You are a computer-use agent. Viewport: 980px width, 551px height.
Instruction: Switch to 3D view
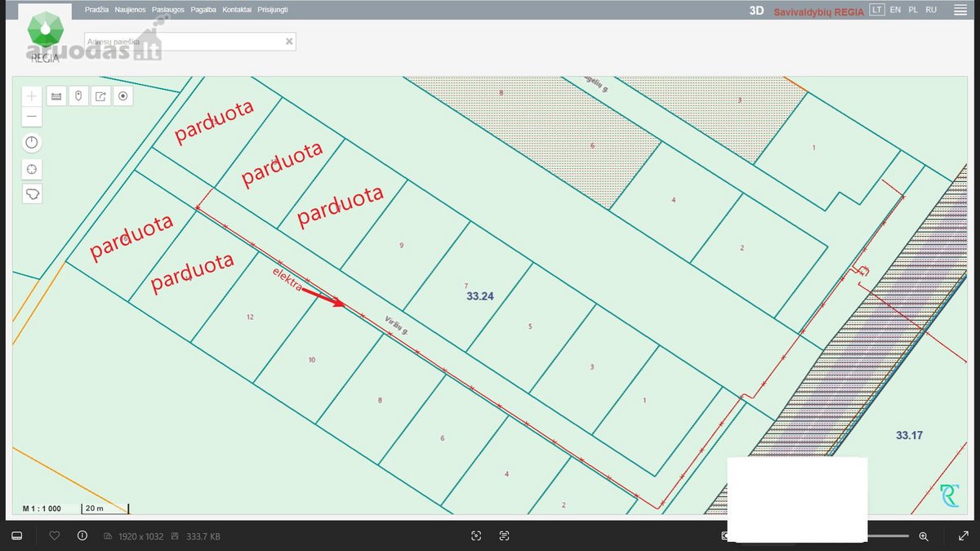point(756,11)
